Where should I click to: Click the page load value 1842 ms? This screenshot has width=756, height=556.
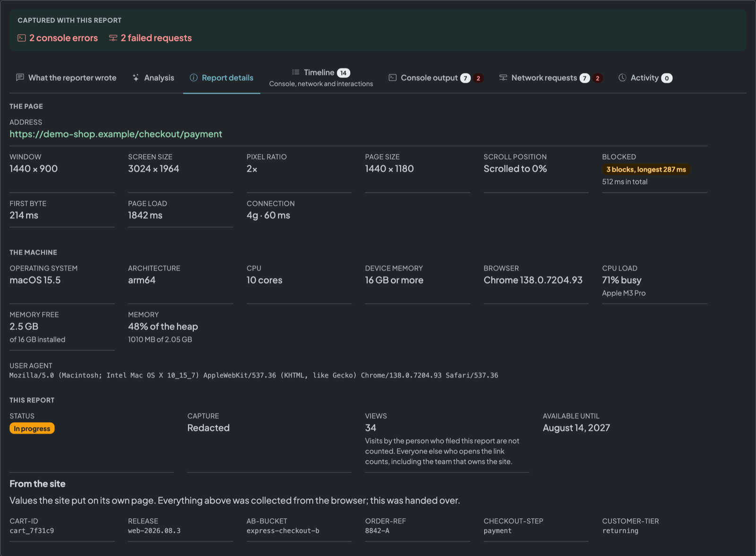pos(145,215)
